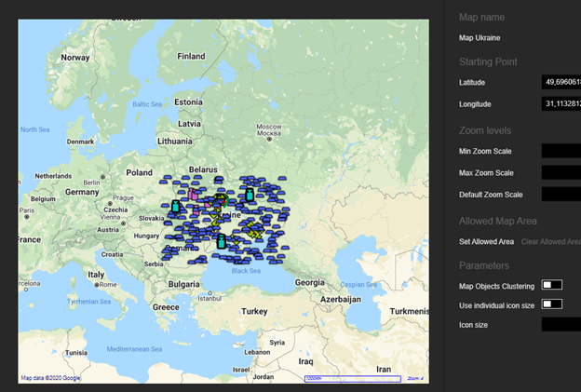Viewport: 581px width, 392px height.
Task: Select the cyan tank icon by the Black Sea coast
Action: tap(222, 241)
